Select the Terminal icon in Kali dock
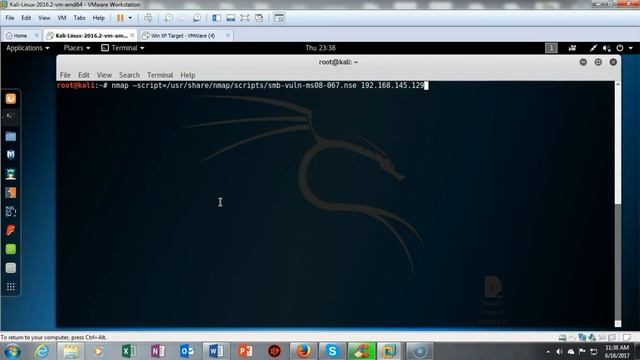 11,117
